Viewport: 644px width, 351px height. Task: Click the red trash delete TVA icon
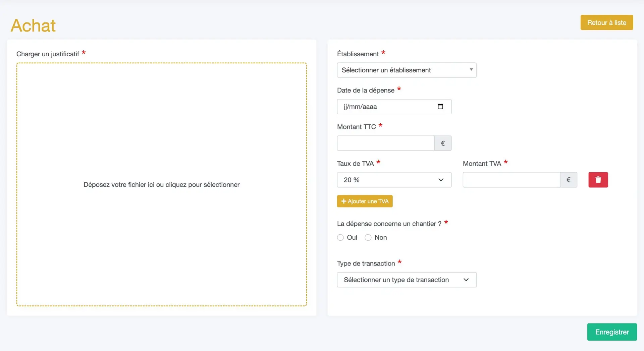coord(598,180)
